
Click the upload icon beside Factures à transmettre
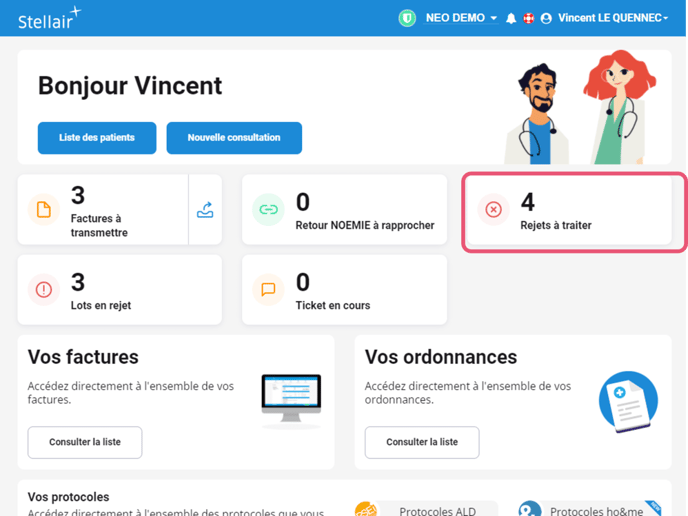pos(205,210)
